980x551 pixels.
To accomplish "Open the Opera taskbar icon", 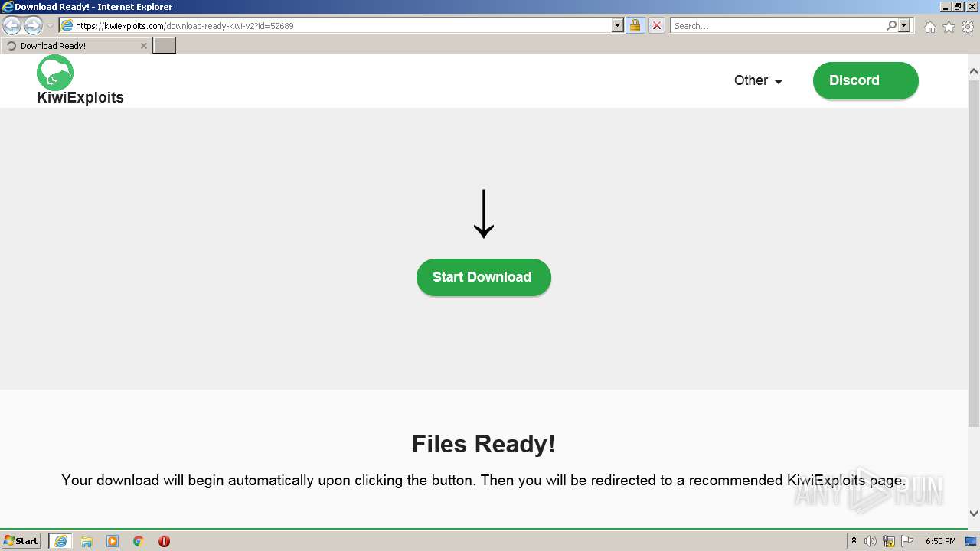I will coord(164,541).
